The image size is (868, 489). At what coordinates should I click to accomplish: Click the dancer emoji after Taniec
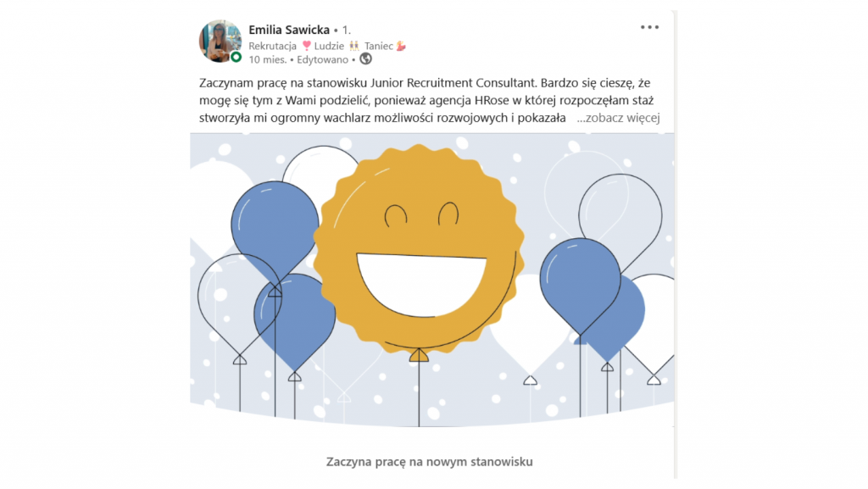pos(401,46)
